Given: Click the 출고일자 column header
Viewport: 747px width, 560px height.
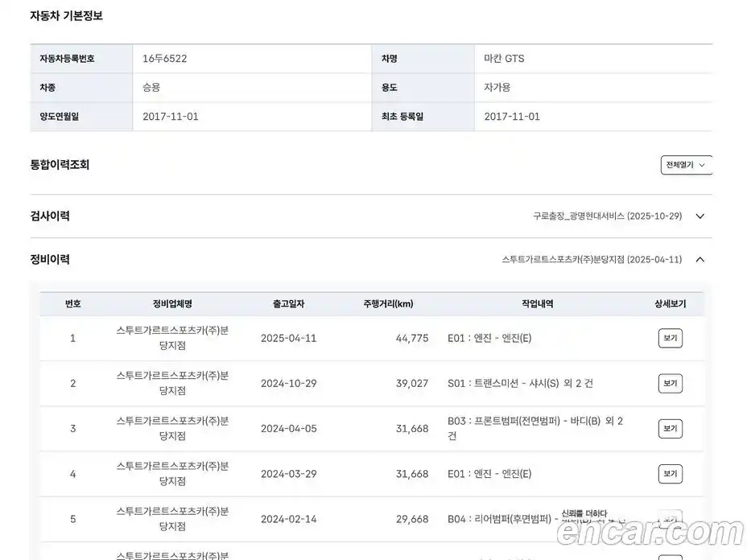Looking at the screenshot, I should (288, 304).
